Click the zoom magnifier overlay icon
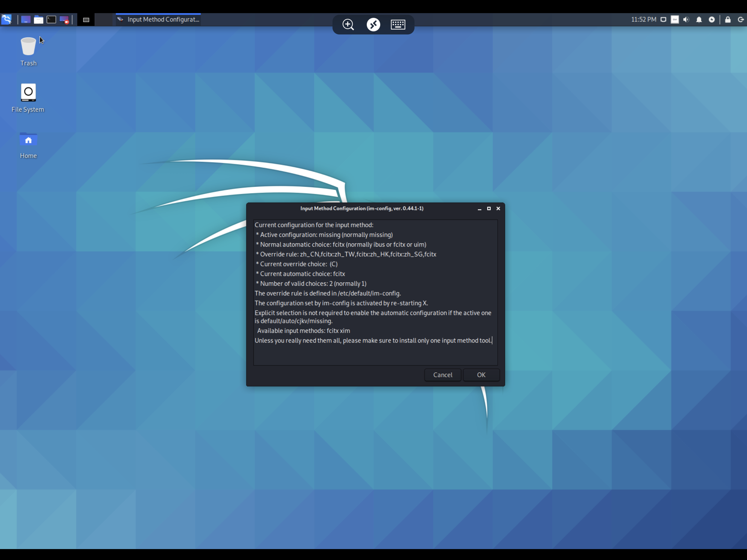 348,24
